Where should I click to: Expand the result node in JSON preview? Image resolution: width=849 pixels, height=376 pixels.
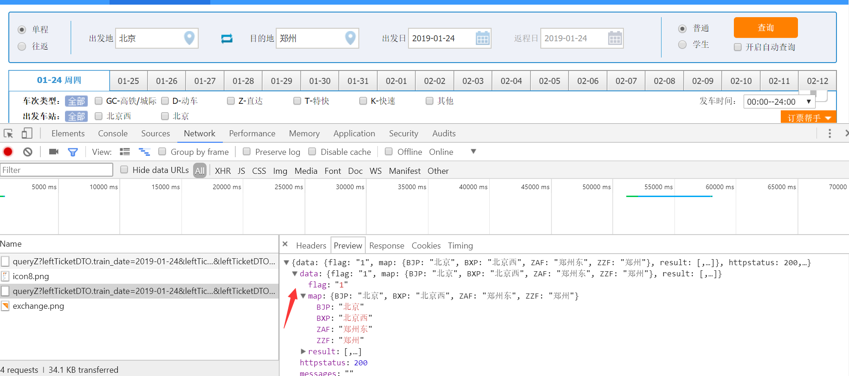304,352
